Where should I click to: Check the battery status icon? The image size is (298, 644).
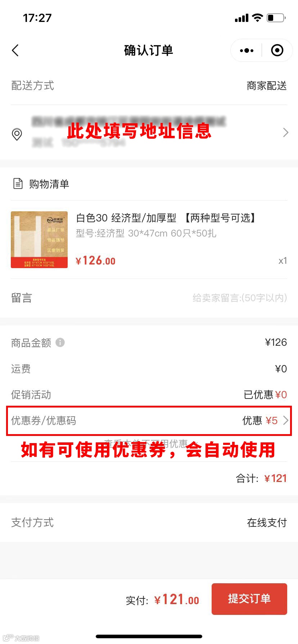point(276,18)
